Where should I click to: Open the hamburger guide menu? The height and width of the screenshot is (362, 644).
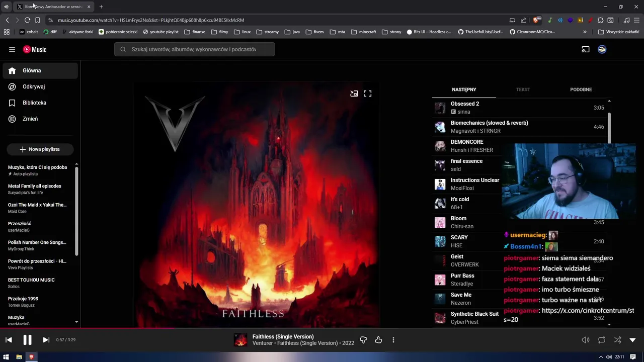(x=12, y=49)
